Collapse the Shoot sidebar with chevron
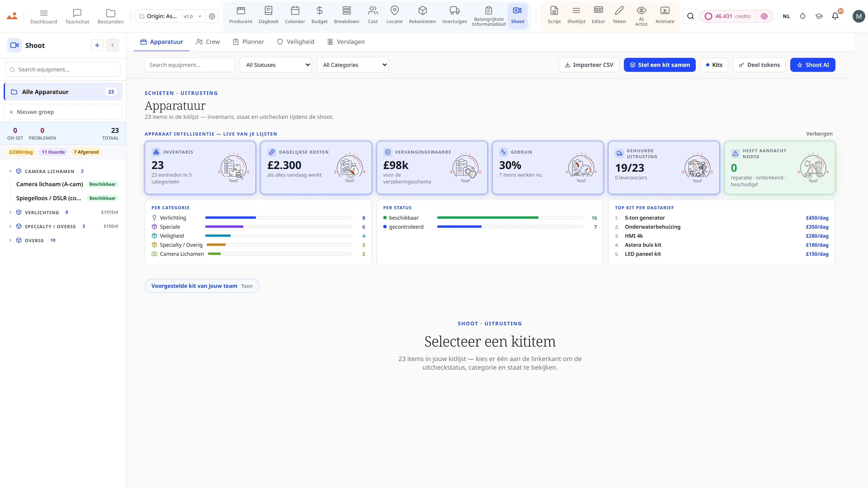The width and height of the screenshot is (868, 488). pyautogui.click(x=113, y=45)
